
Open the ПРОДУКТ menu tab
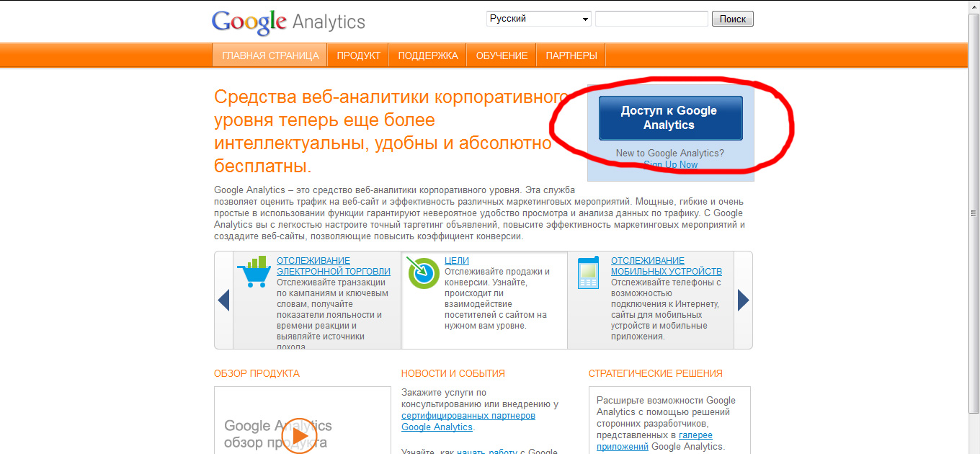pos(358,55)
